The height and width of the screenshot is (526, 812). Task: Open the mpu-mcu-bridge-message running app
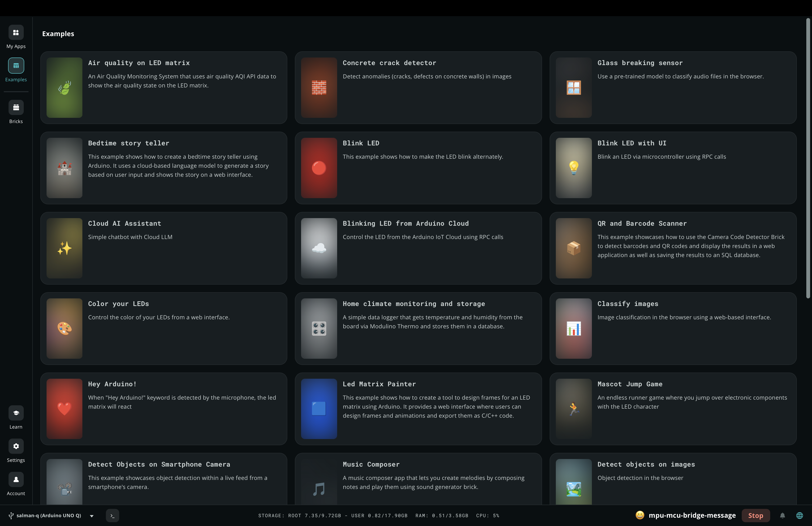tap(692, 515)
